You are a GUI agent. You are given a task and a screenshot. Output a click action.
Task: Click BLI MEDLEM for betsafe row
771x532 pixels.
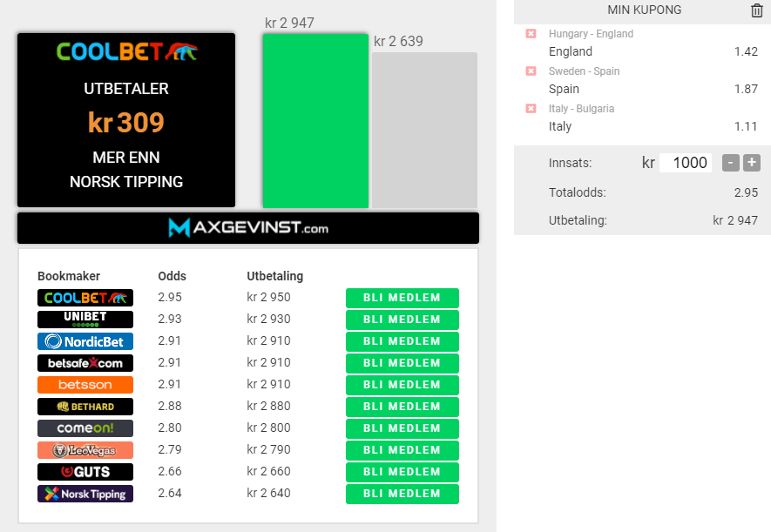point(402,363)
